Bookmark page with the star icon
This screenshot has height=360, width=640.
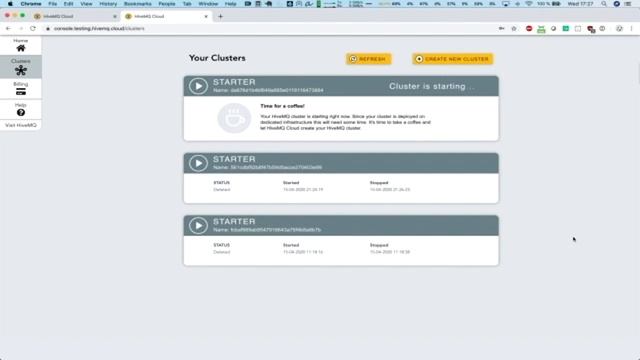(514, 29)
